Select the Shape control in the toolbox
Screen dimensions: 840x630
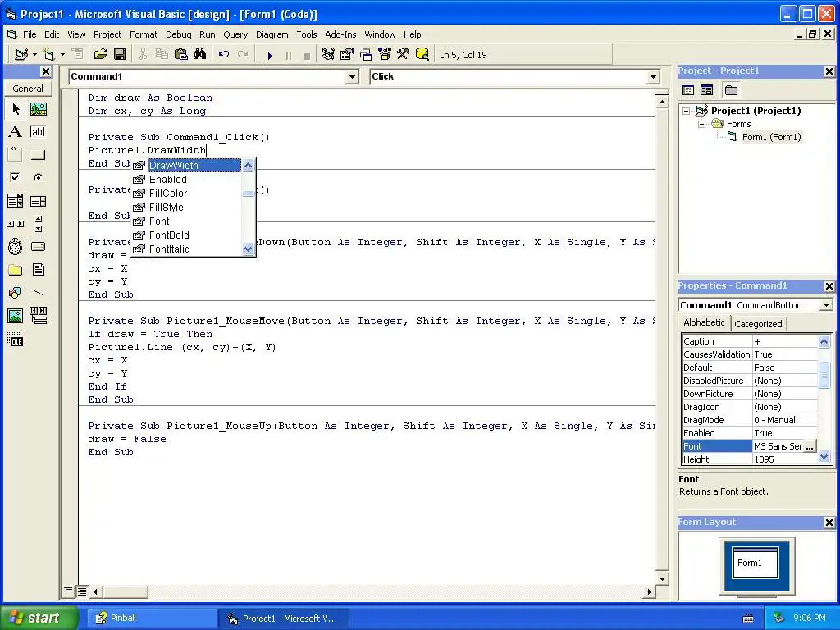click(16, 293)
